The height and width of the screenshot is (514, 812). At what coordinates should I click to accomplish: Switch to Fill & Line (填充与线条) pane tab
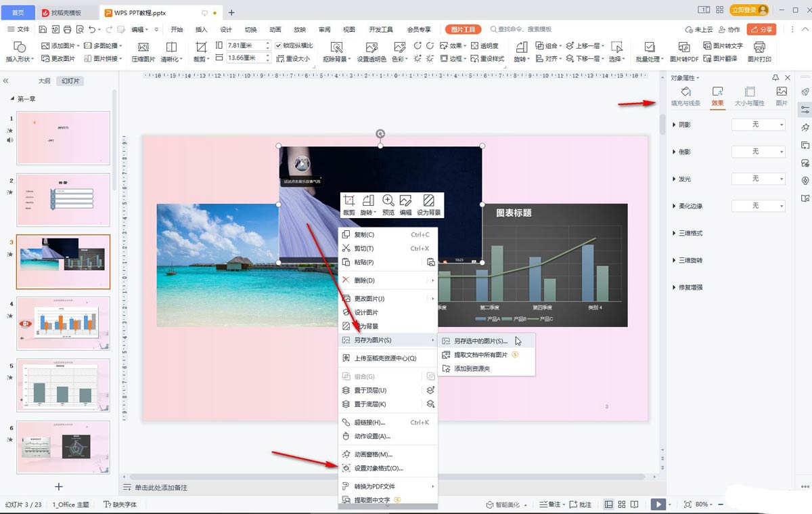(685, 97)
